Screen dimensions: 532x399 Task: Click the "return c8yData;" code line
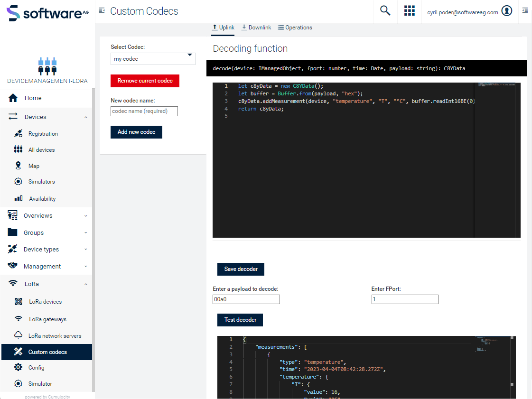coord(261,109)
